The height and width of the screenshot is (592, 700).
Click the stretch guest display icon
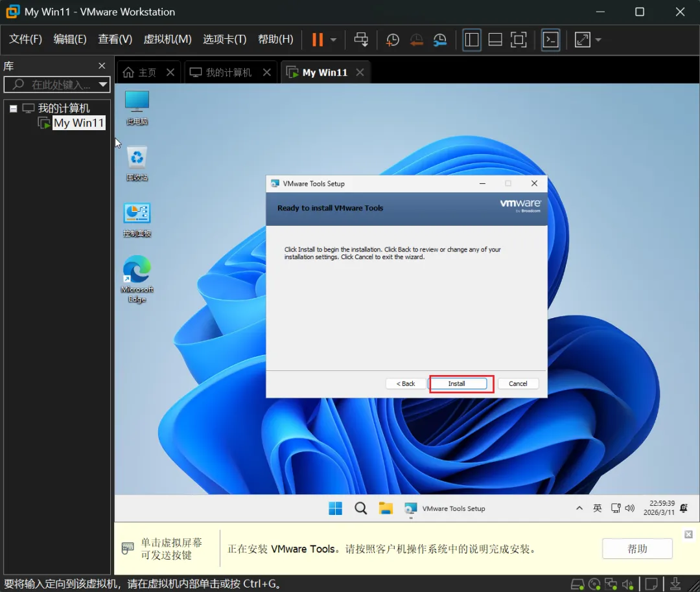coord(582,40)
